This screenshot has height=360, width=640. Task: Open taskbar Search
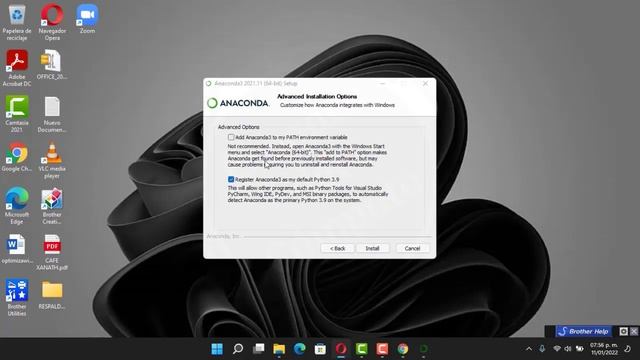[x=238, y=349]
